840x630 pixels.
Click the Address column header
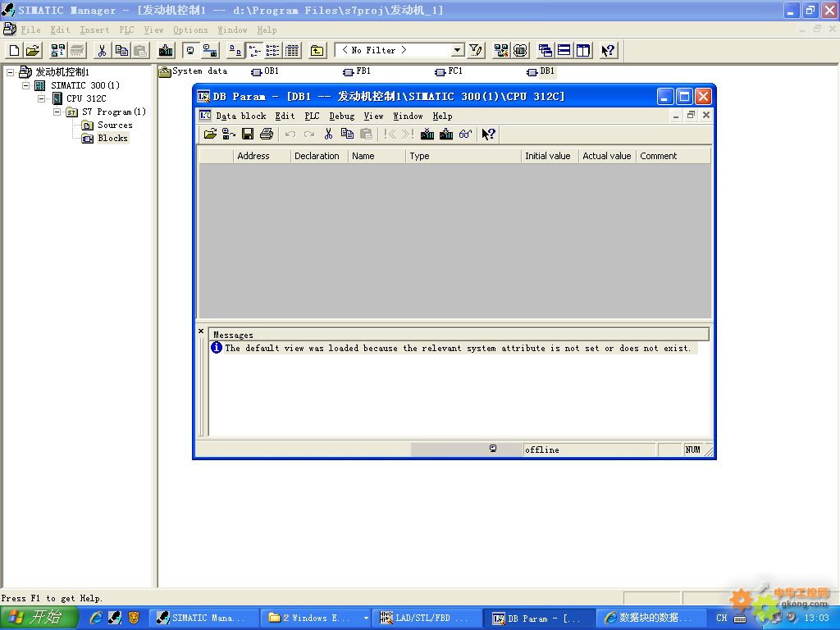262,156
